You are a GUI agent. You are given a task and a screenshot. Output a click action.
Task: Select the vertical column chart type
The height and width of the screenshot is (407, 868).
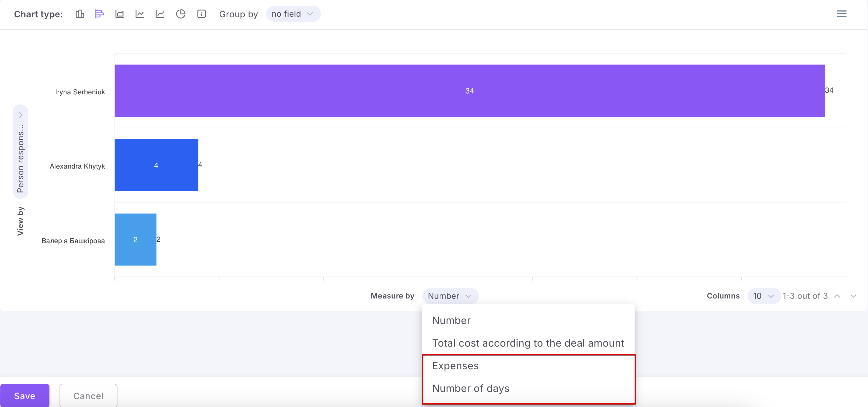click(80, 14)
